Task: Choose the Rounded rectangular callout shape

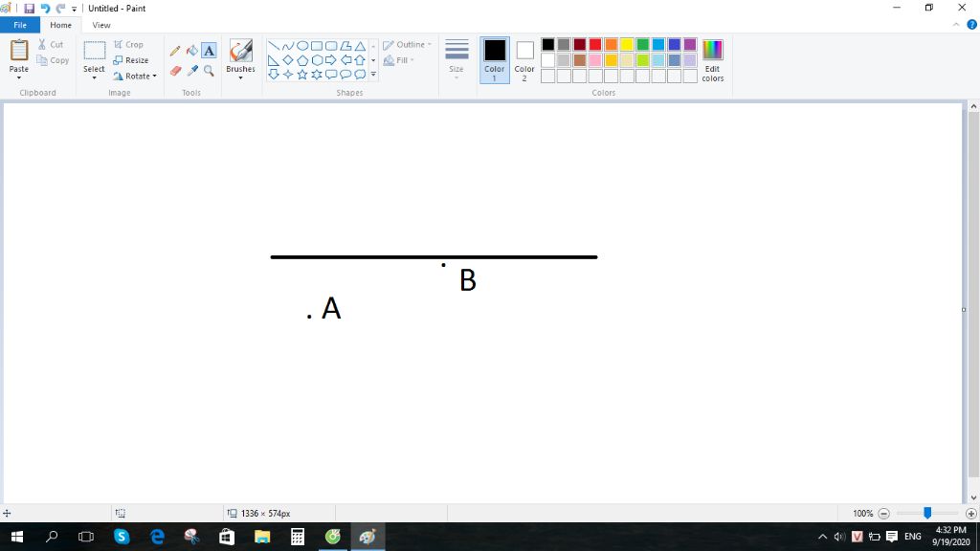Action: (330, 75)
